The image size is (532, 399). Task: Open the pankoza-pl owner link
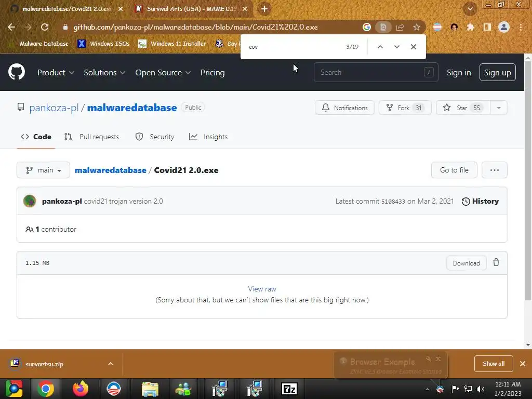54,108
